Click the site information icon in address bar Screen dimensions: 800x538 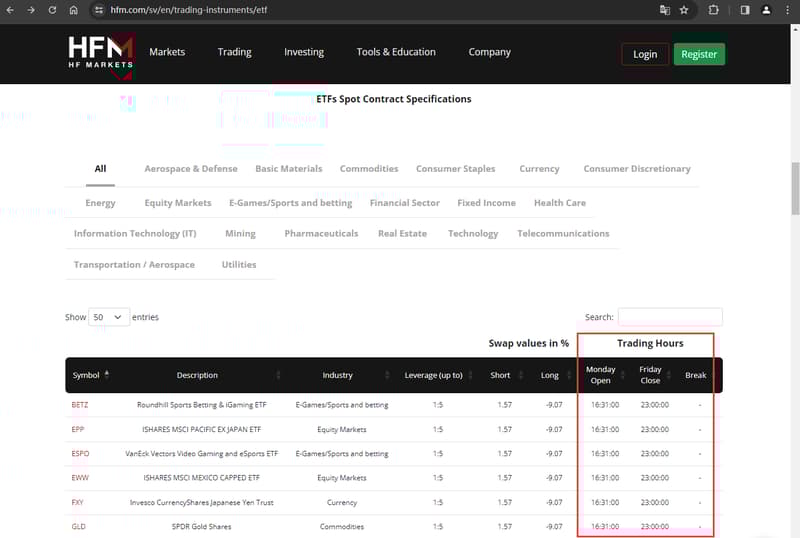coord(98,10)
